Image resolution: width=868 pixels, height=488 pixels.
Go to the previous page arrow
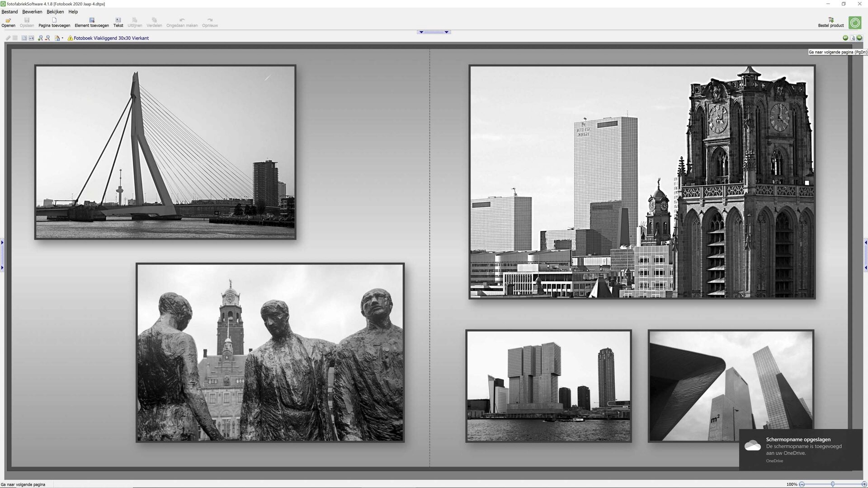[845, 38]
